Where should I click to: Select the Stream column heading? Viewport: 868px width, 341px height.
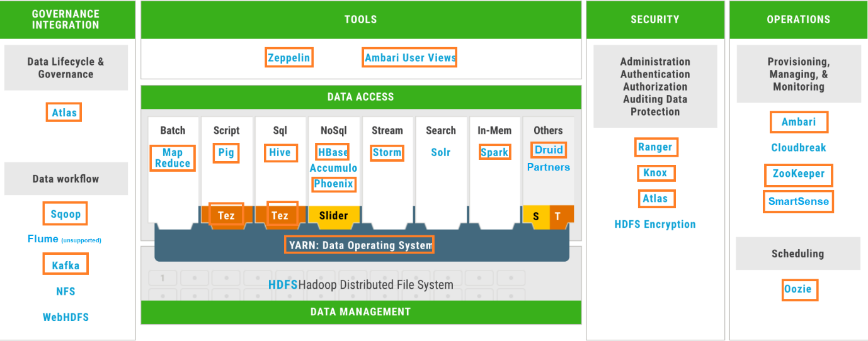click(x=387, y=130)
